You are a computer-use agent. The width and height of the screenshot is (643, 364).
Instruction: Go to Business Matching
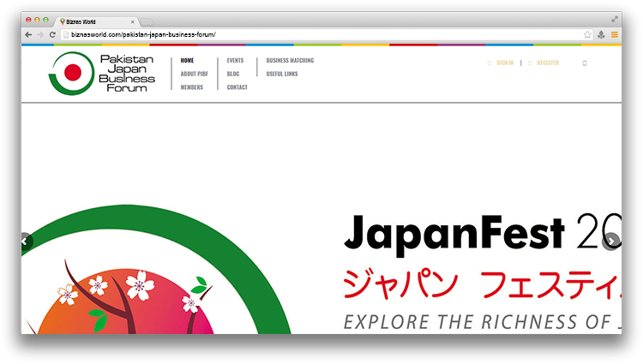[x=290, y=61]
